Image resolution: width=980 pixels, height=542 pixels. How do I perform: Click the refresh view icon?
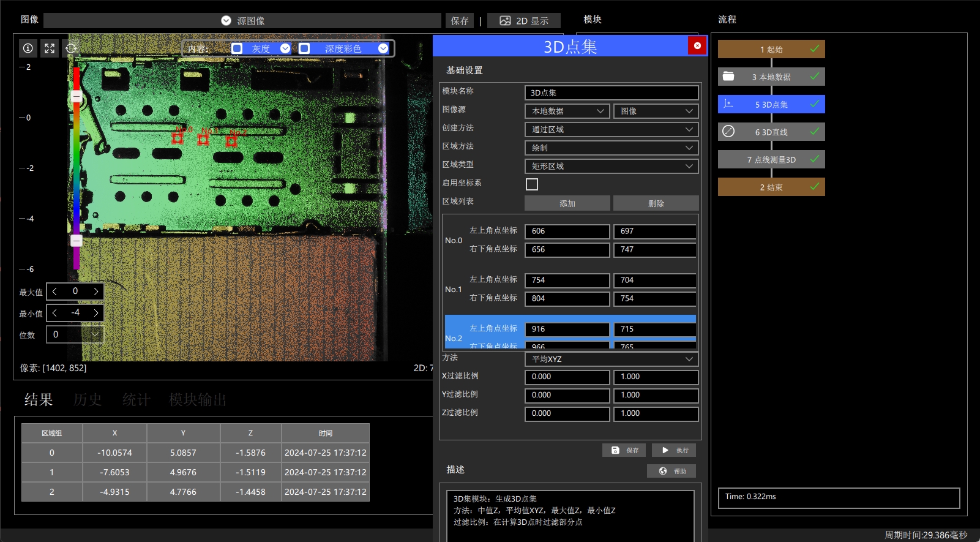click(x=71, y=48)
